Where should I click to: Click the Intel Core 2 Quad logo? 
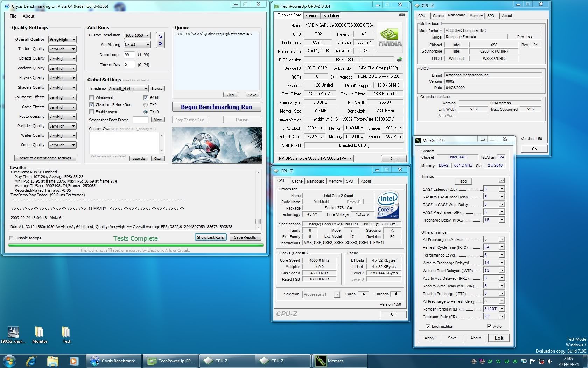[x=388, y=205]
